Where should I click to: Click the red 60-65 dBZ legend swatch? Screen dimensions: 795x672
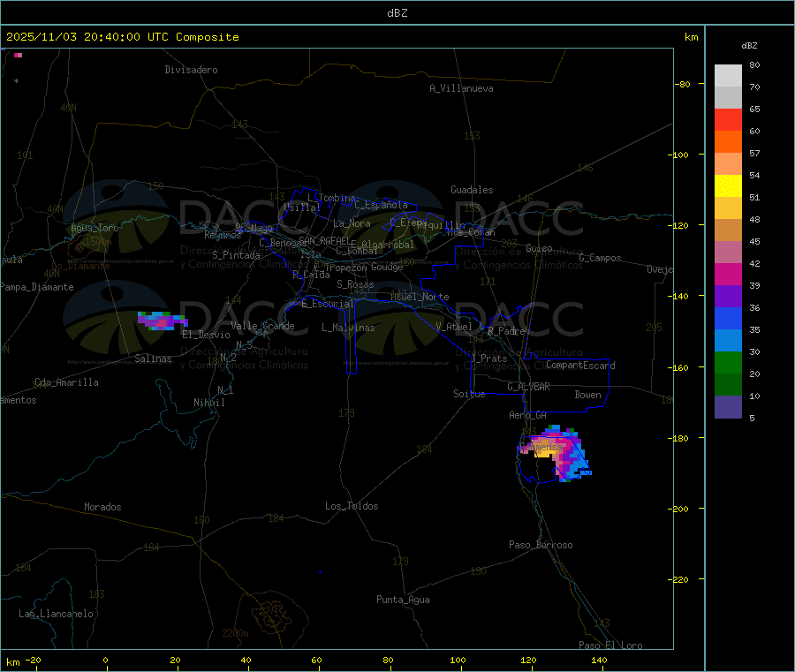(x=728, y=119)
